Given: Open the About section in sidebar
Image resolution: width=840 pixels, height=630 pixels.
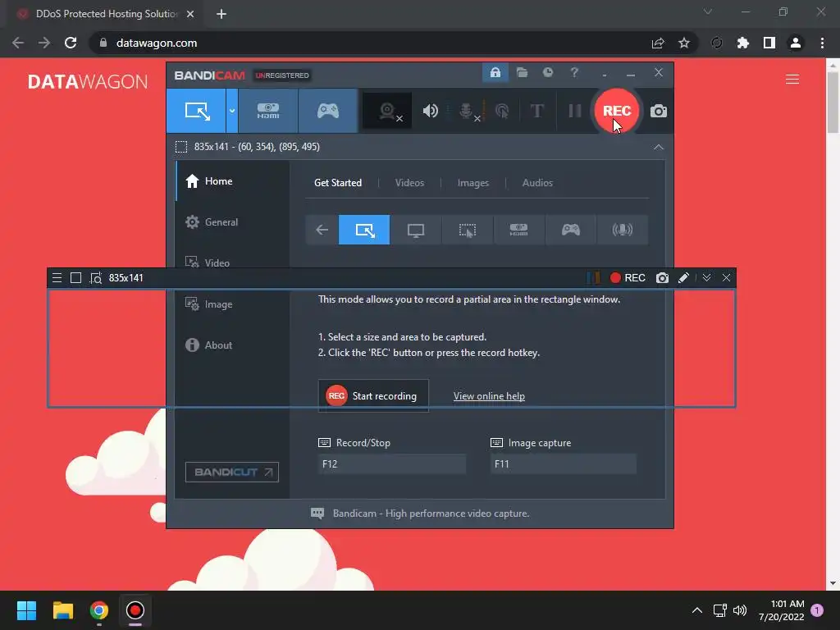Looking at the screenshot, I should pyautogui.click(x=232, y=345).
